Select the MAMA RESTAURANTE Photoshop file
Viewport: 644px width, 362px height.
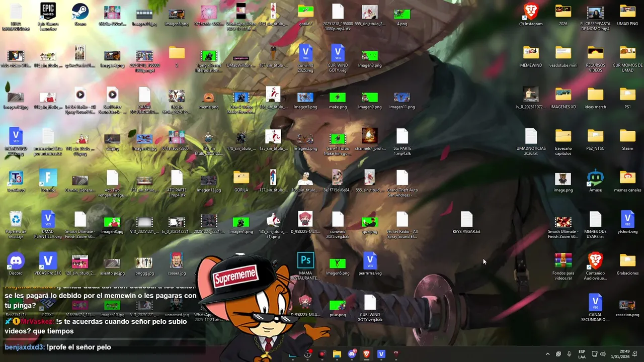point(305,266)
